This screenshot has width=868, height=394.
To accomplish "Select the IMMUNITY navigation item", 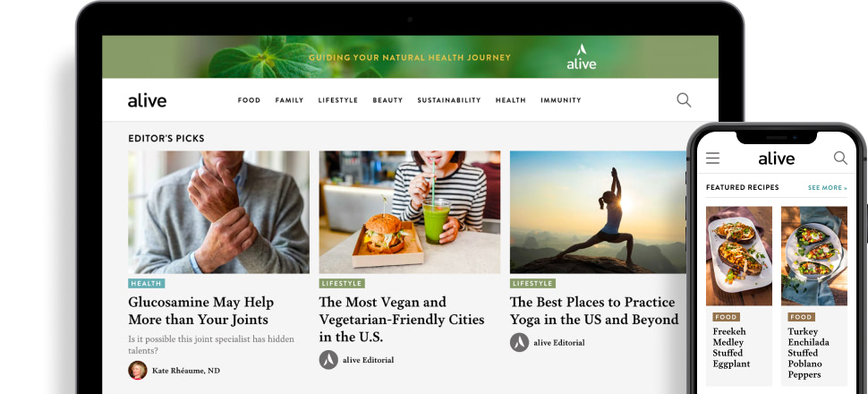I will coord(561,100).
